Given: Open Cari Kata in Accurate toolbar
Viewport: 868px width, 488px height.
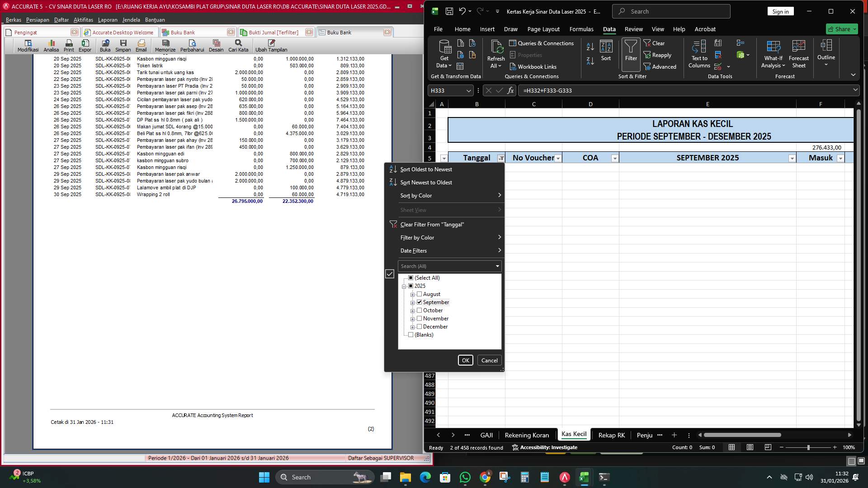Looking at the screenshot, I should tap(238, 45).
